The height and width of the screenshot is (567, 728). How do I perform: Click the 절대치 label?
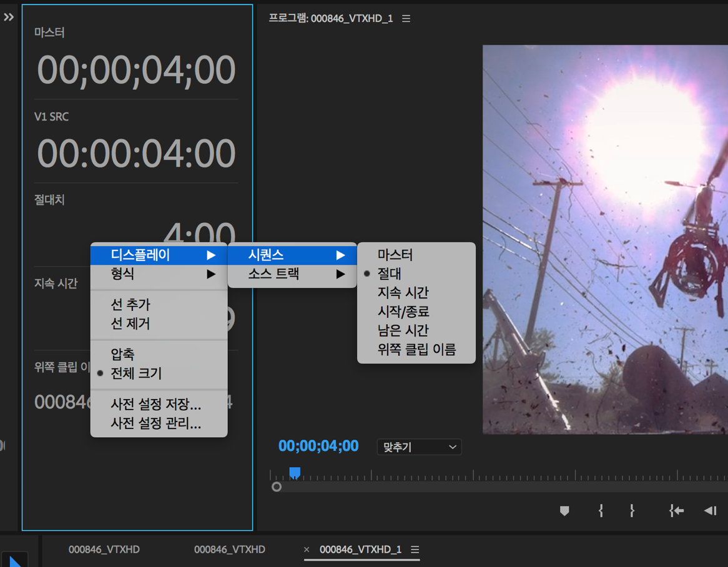tap(49, 200)
